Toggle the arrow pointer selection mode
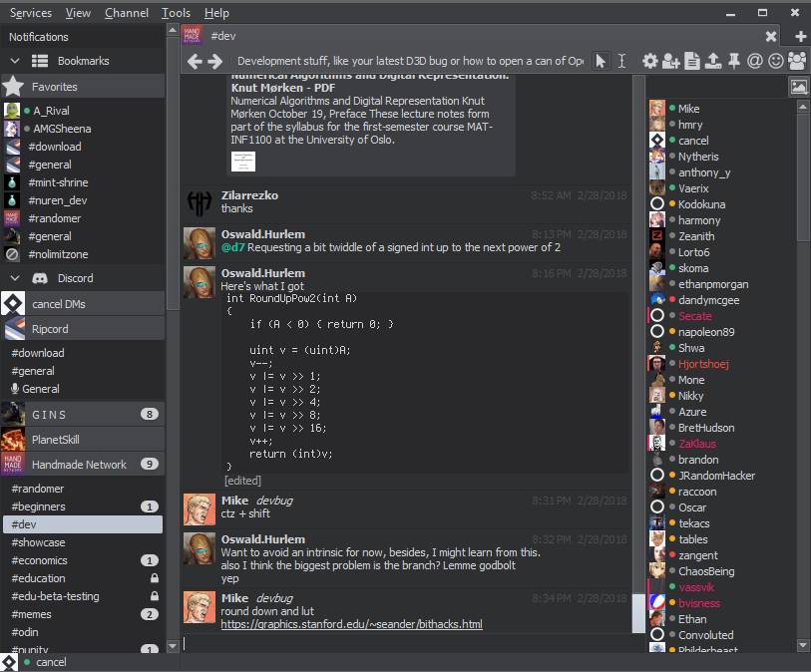 [x=601, y=61]
